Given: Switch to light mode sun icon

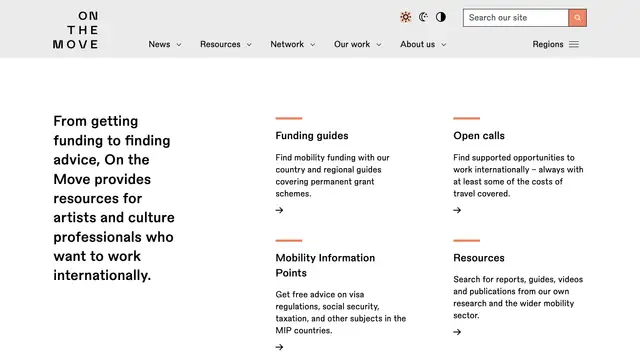Looking at the screenshot, I should (x=405, y=17).
